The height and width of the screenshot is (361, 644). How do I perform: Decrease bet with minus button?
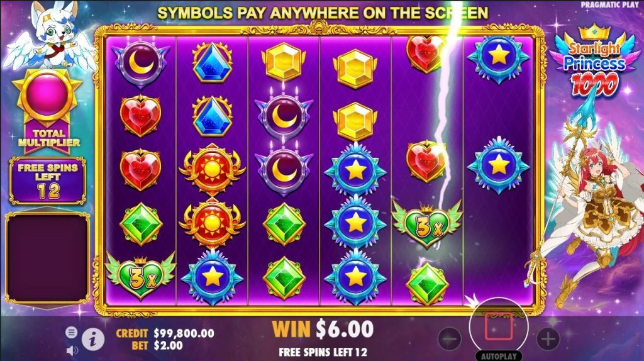click(450, 338)
